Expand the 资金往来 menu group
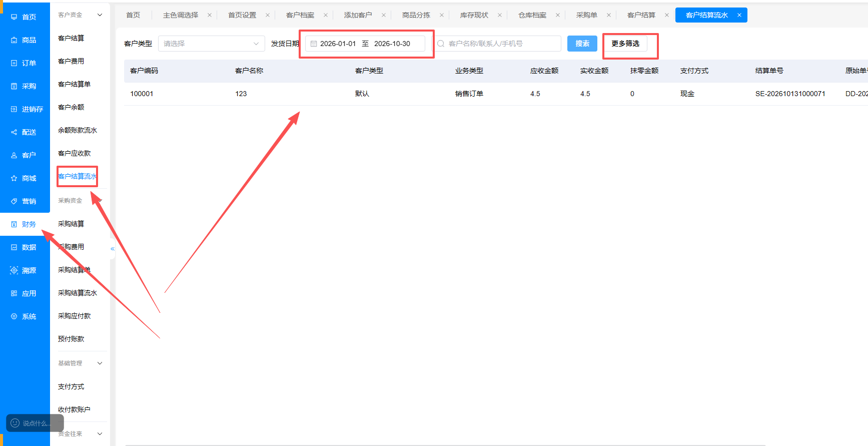Image resolution: width=868 pixels, height=446 pixels. [x=100, y=434]
